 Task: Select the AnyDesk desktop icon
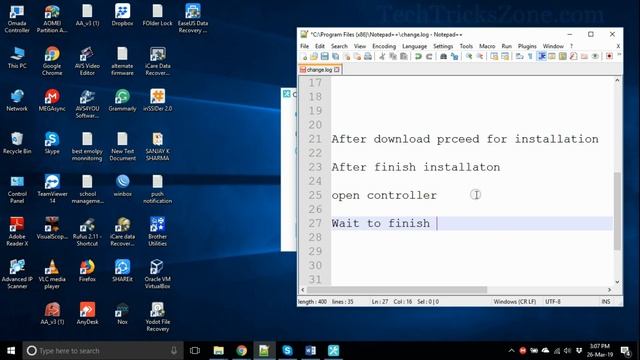(87, 313)
